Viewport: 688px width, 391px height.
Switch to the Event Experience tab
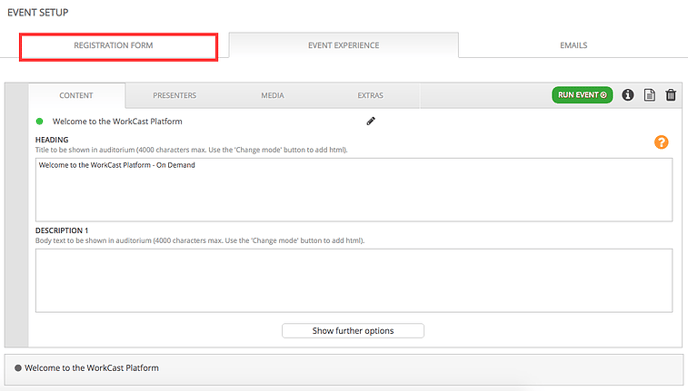click(344, 45)
